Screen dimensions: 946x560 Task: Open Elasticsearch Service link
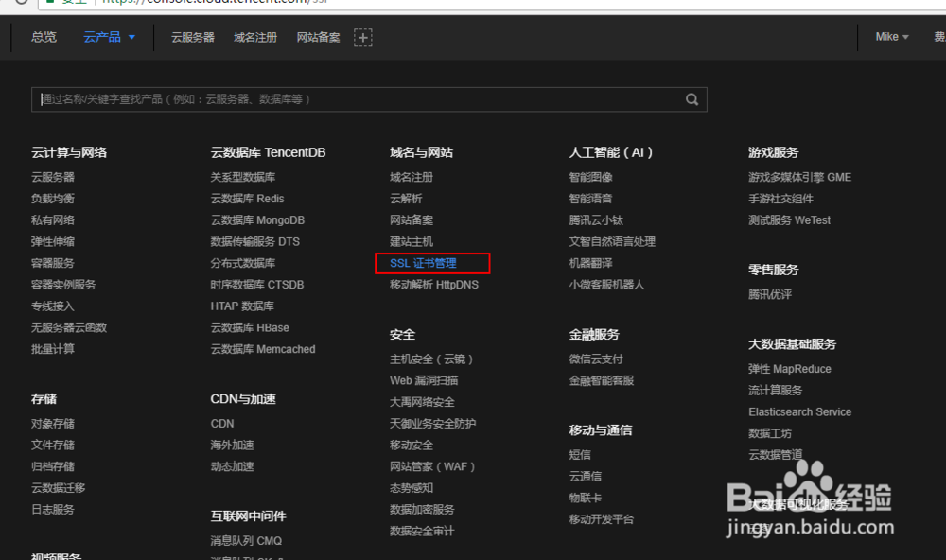800,412
